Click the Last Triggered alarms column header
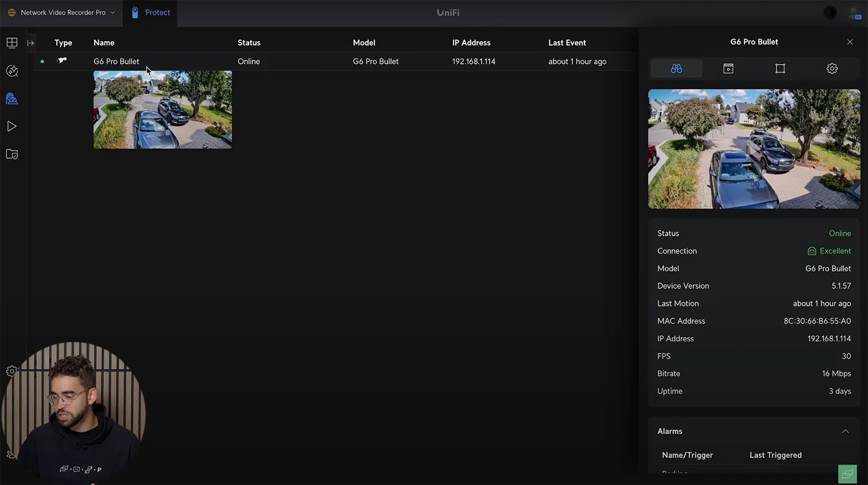 click(776, 455)
